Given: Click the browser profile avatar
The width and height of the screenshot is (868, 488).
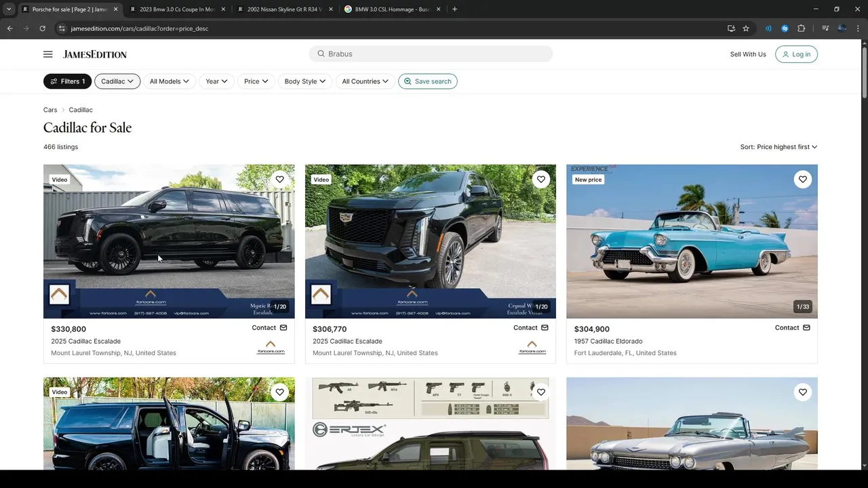Looking at the screenshot, I should 842,28.
